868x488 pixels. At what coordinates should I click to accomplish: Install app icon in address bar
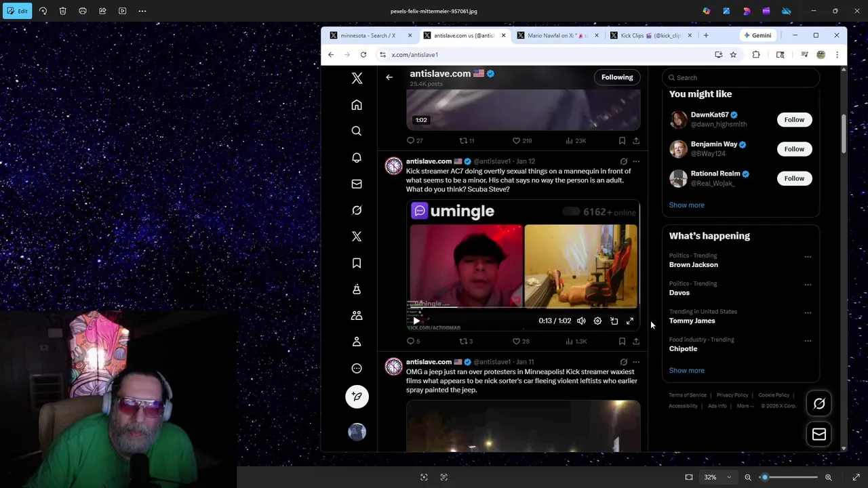[x=719, y=55]
